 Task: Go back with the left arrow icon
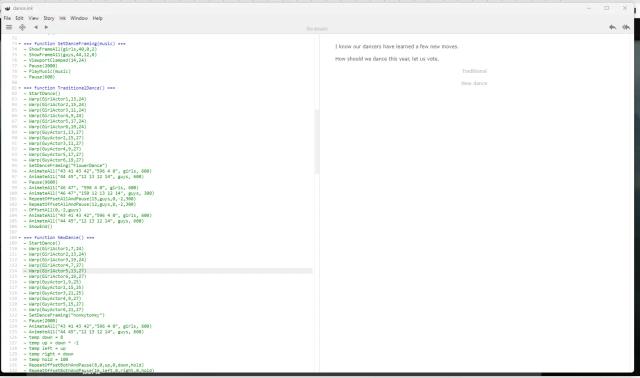pyautogui.click(x=36, y=27)
